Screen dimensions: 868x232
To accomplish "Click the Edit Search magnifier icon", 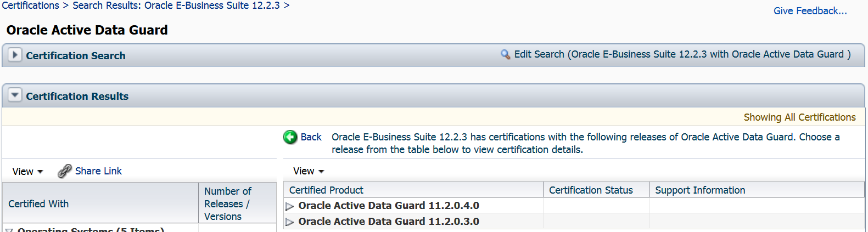I will click(x=505, y=54).
